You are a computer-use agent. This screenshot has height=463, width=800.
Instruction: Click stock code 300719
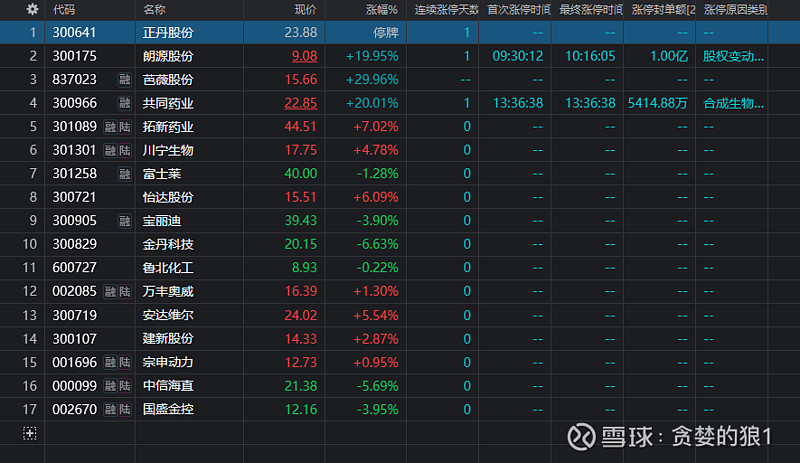(74, 315)
